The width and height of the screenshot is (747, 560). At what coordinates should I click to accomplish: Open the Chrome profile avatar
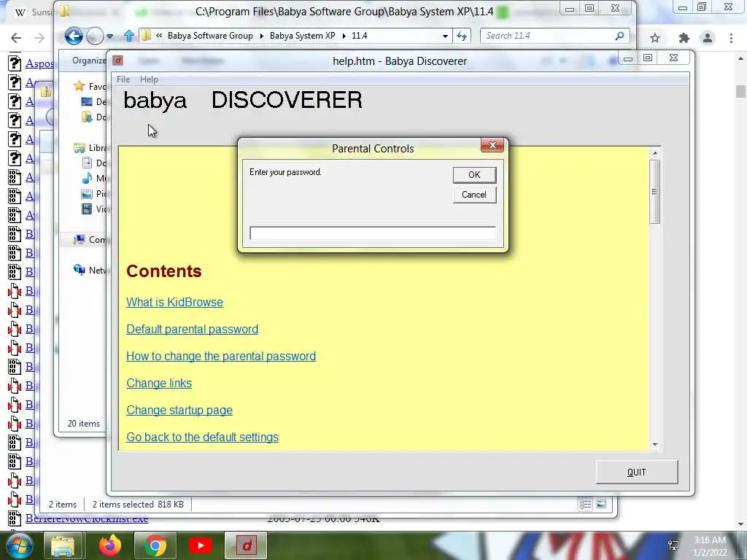coord(708,38)
